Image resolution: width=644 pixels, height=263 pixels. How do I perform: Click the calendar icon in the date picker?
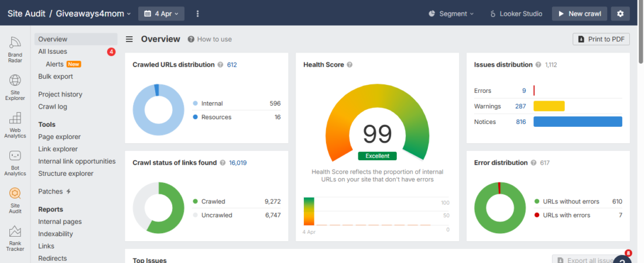pyautogui.click(x=148, y=13)
